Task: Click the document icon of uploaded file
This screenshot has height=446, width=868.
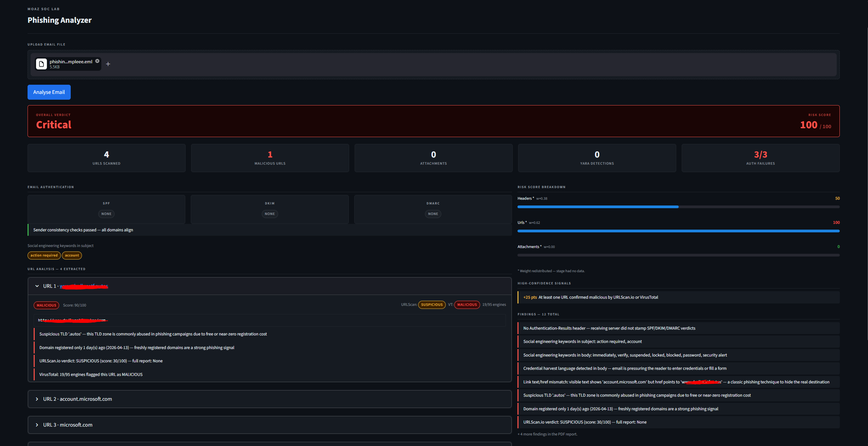Action: [41, 64]
